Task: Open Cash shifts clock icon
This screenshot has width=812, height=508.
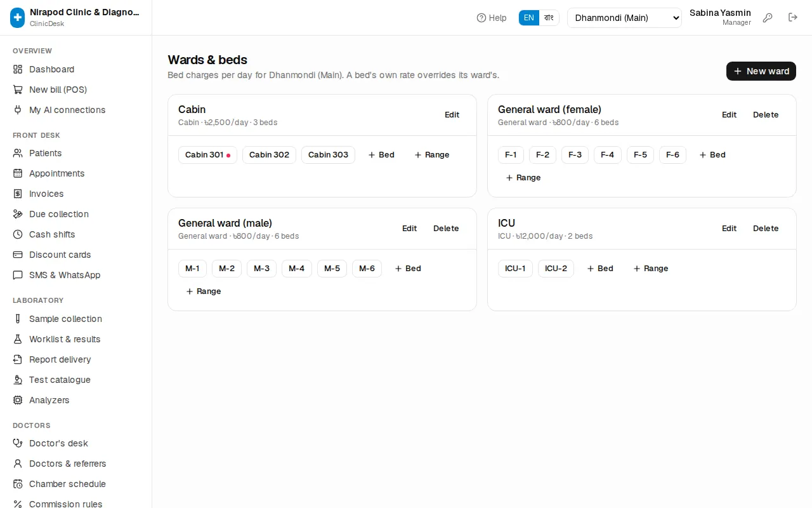Action: (18, 234)
